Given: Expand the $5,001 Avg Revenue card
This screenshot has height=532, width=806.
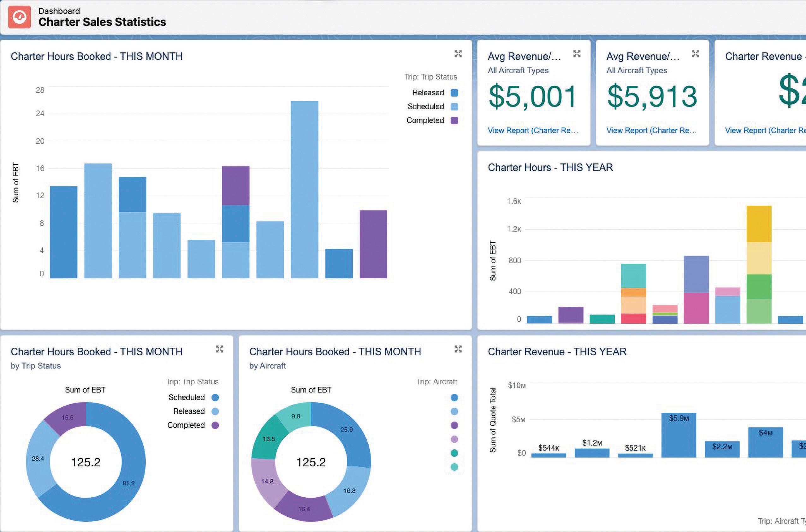Looking at the screenshot, I should coord(577,54).
